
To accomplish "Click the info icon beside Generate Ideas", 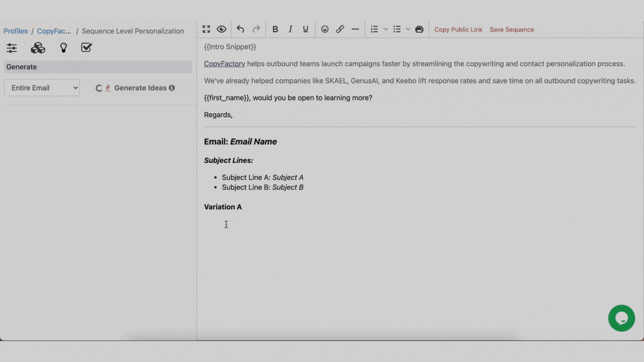I will (172, 88).
